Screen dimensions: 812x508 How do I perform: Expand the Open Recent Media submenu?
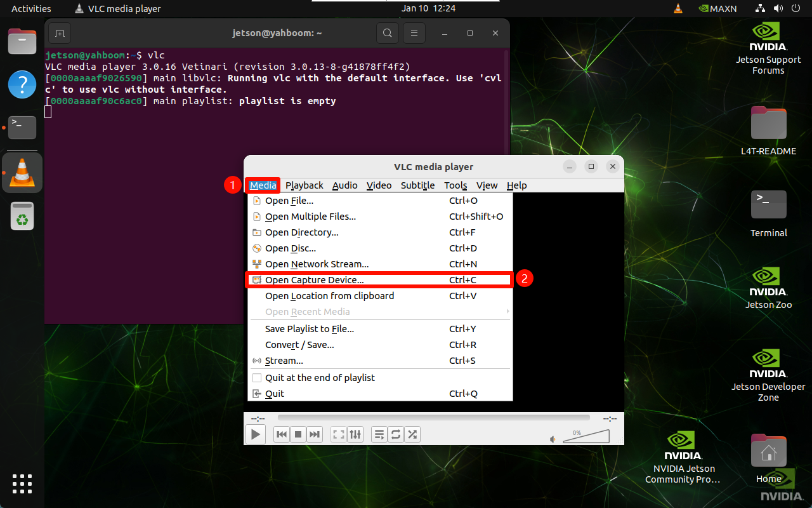click(x=379, y=312)
